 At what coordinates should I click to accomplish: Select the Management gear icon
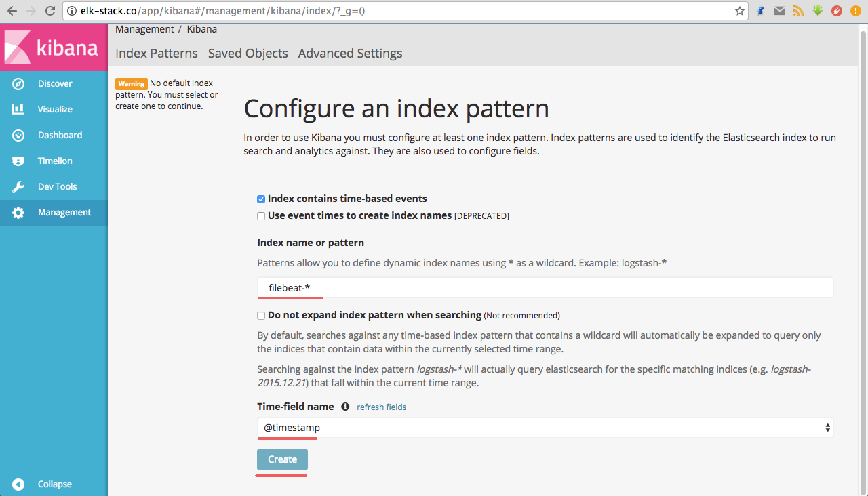18,212
